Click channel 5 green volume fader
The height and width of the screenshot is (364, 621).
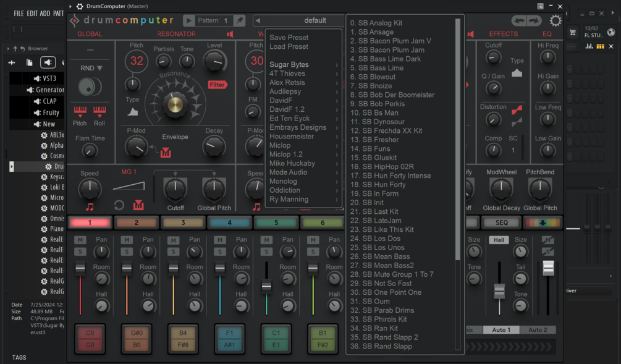click(x=266, y=286)
